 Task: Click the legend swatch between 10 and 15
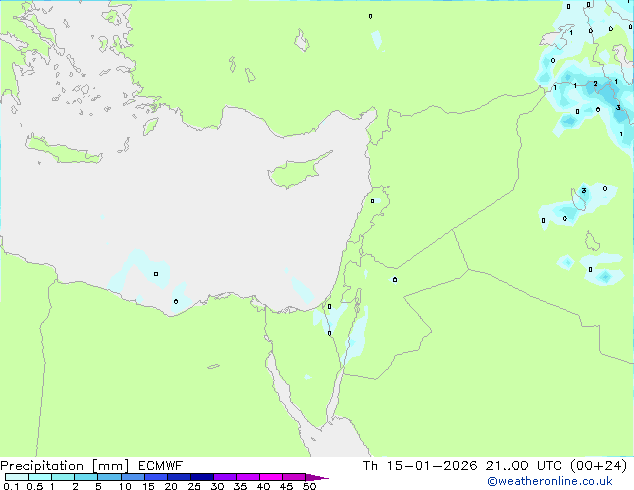pos(132,477)
